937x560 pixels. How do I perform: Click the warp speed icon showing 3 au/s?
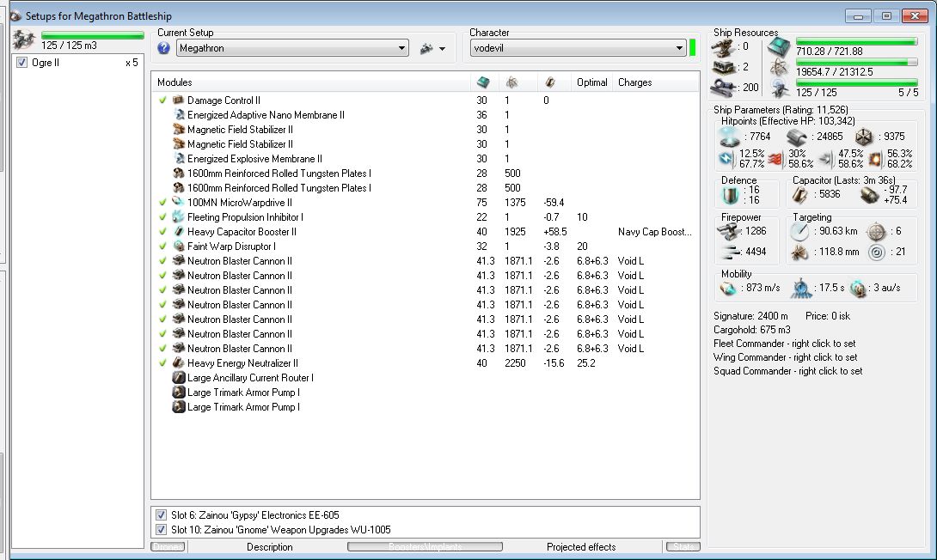(x=859, y=289)
